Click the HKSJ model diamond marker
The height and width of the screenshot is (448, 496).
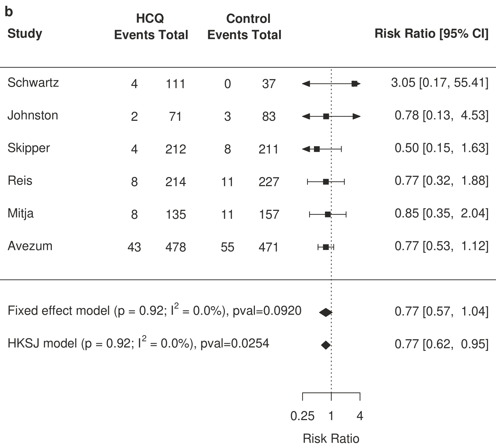[326, 345]
